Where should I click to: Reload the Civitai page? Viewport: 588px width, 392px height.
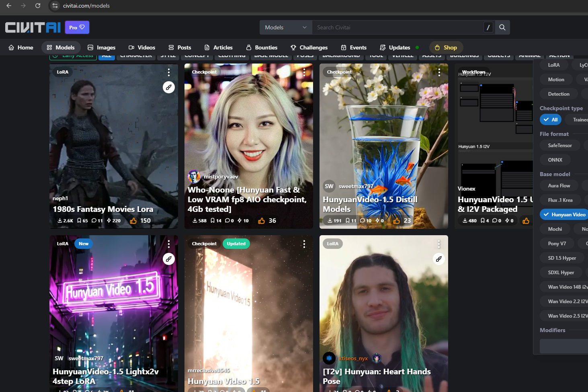tap(38, 6)
